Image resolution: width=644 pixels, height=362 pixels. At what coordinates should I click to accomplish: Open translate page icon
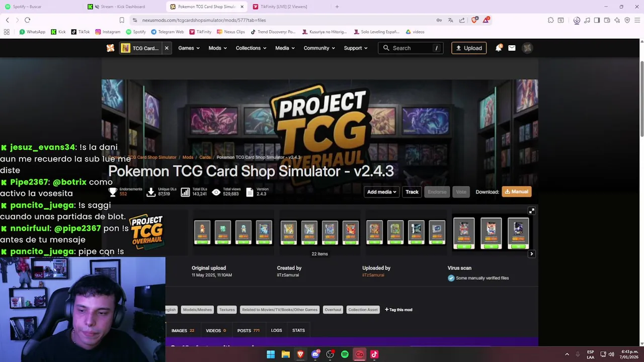tap(450, 20)
